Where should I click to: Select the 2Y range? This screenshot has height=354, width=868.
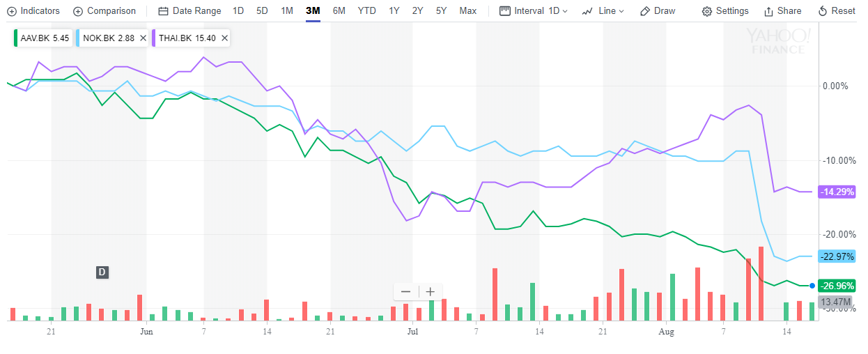[417, 11]
